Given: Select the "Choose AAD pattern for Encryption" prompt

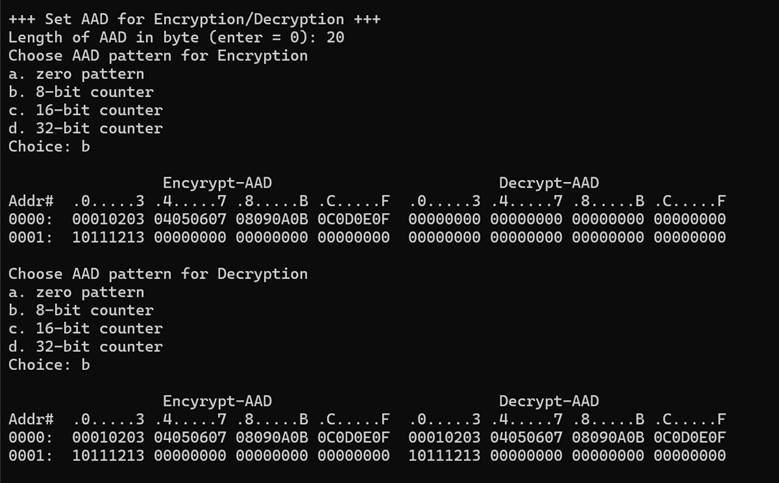Looking at the screenshot, I should (158, 55).
